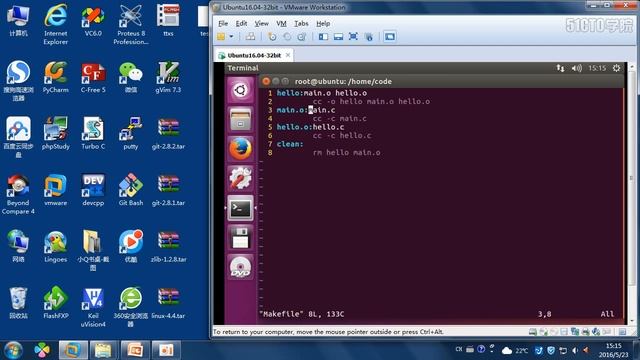The width and height of the screenshot is (640, 360).
Task: Open PowerPoint taskbar button
Action: click(135, 350)
